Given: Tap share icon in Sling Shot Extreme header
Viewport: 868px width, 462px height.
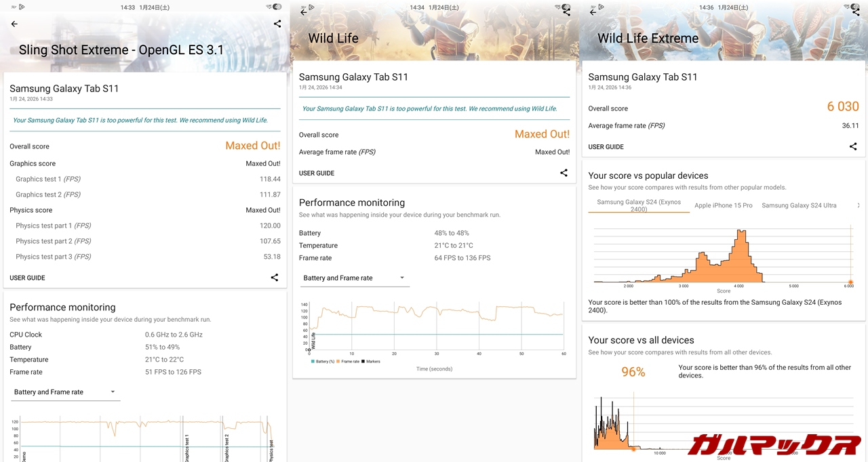Looking at the screenshot, I should pos(277,24).
